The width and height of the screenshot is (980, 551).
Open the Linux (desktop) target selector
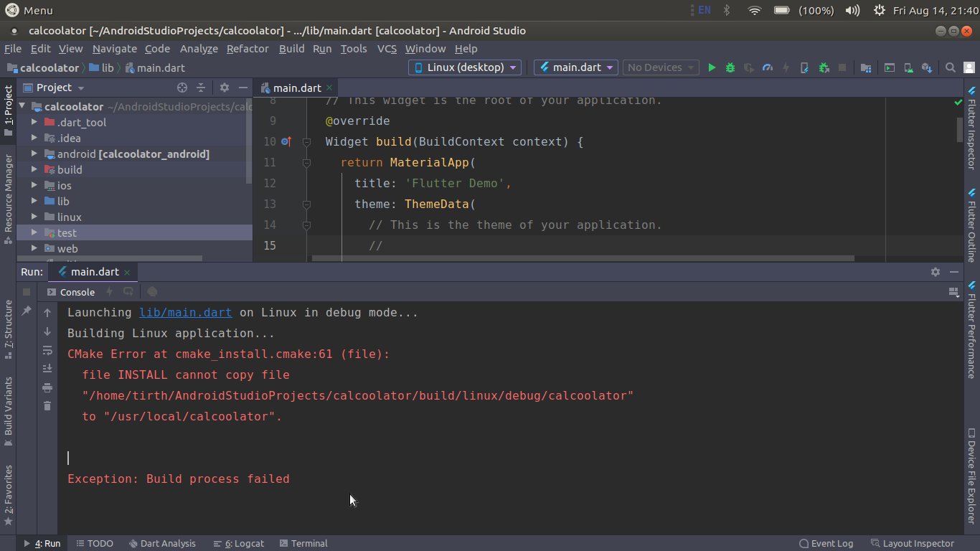463,67
